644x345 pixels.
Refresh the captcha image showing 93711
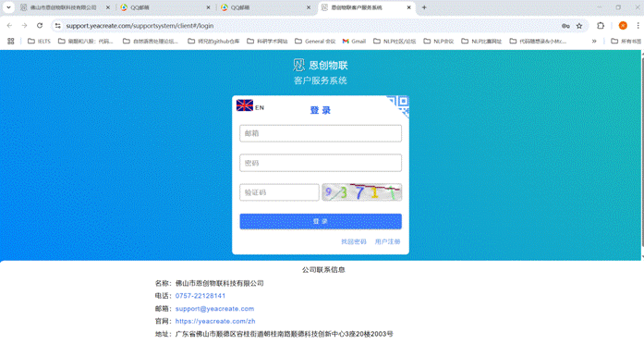[x=362, y=192]
